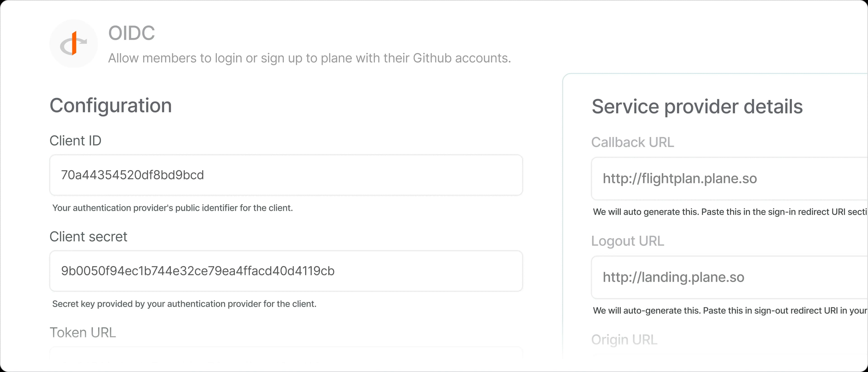Click the Logout URL label
868x372 pixels.
[x=627, y=241]
